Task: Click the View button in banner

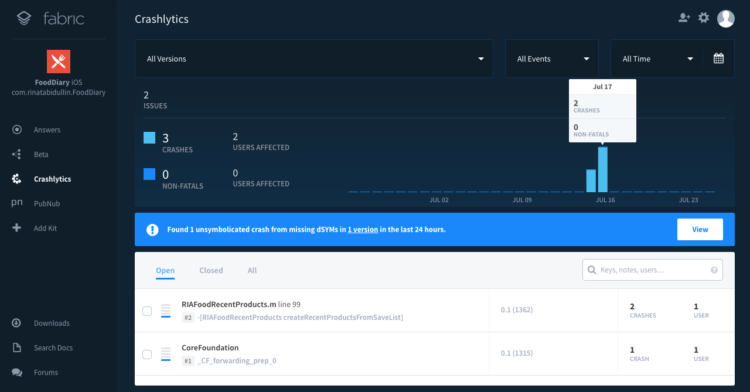Action: tap(700, 229)
